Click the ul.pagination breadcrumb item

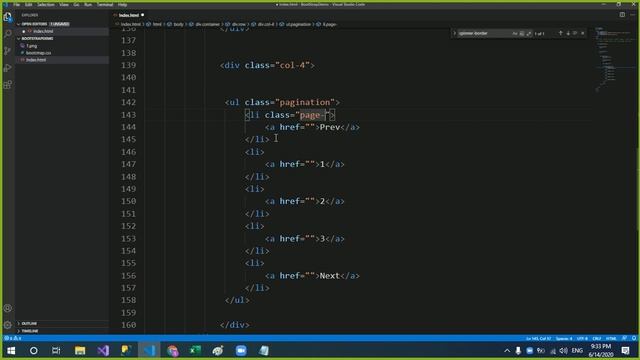(x=298, y=24)
